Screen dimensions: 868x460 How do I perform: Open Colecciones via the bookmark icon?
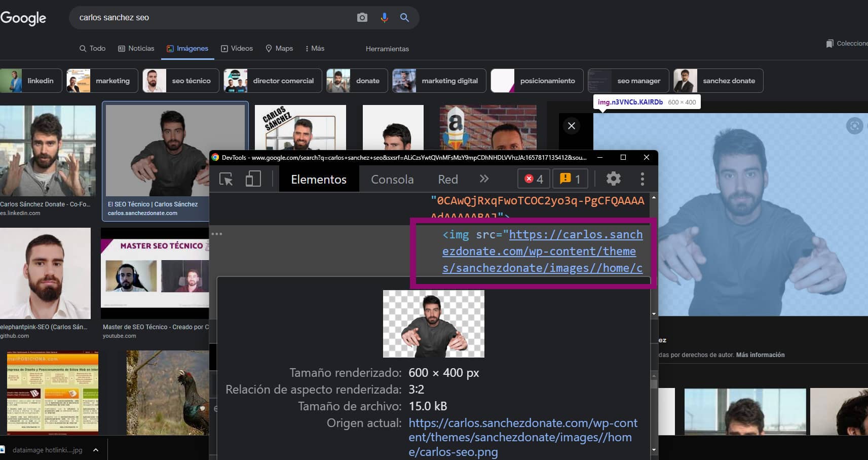click(x=830, y=44)
